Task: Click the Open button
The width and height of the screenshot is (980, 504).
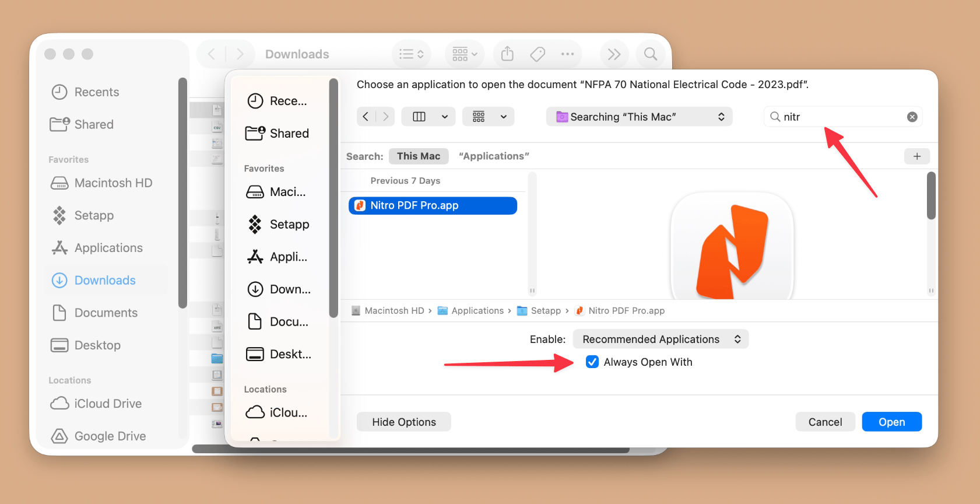Action: pyautogui.click(x=891, y=422)
